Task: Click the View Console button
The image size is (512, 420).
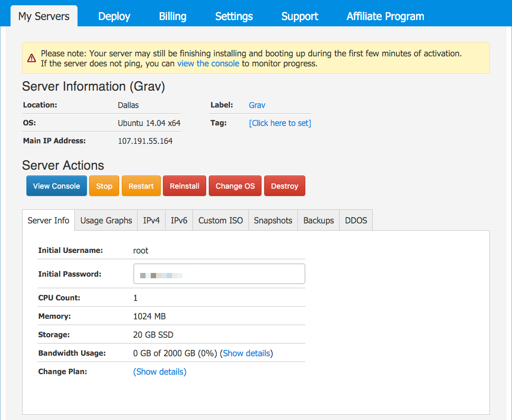Action: 56,186
